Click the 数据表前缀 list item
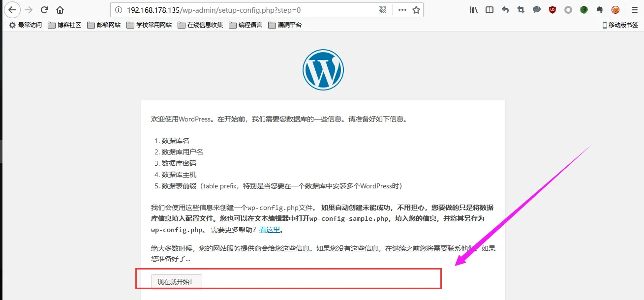644x300 pixels. click(282, 186)
